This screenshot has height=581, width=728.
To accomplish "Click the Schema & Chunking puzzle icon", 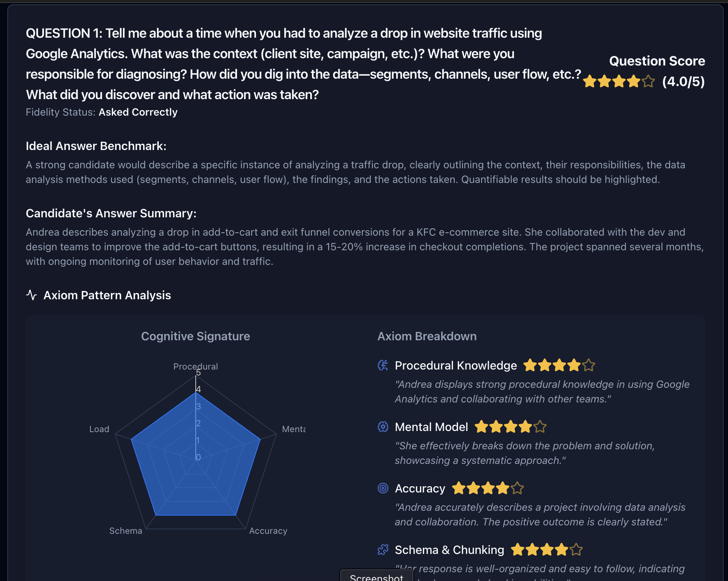I will 383,550.
